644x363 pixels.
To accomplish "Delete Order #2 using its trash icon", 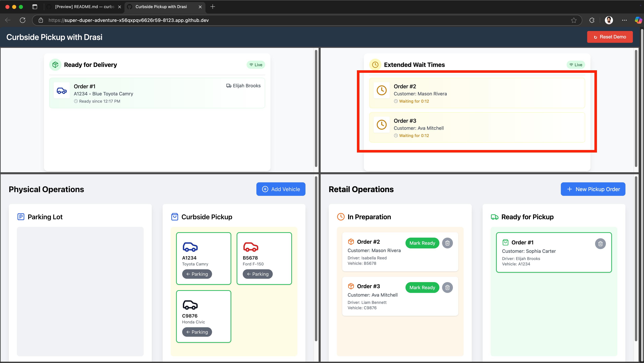I will coord(447,243).
